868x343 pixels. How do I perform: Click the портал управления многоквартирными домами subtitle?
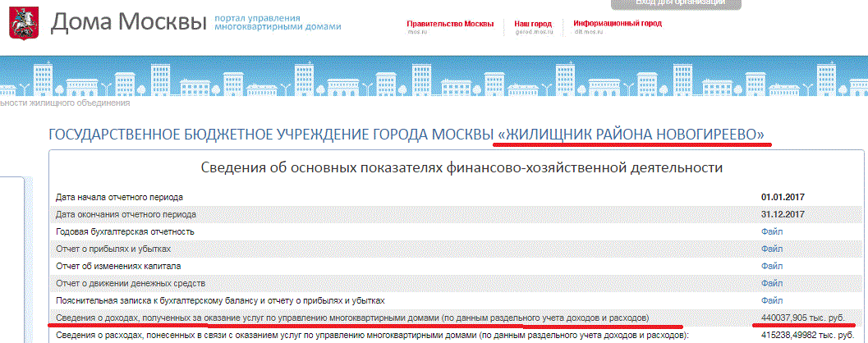click(278, 22)
